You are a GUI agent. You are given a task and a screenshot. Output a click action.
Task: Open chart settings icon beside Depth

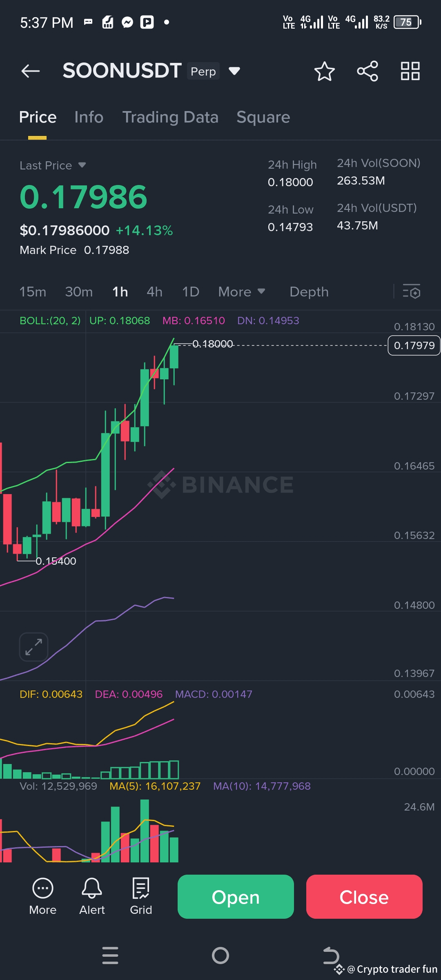pos(412,292)
